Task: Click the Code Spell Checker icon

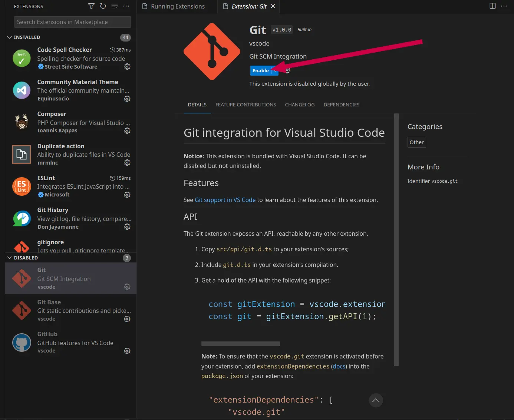Action: (x=22, y=59)
